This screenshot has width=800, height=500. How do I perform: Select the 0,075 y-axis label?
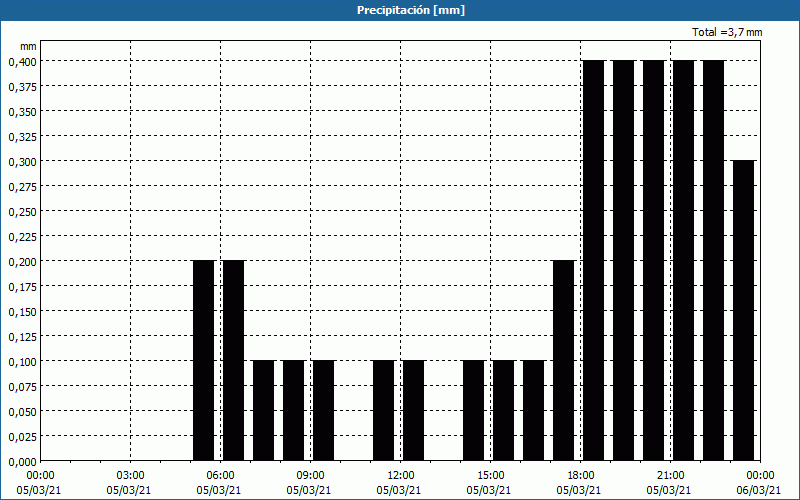22,387
